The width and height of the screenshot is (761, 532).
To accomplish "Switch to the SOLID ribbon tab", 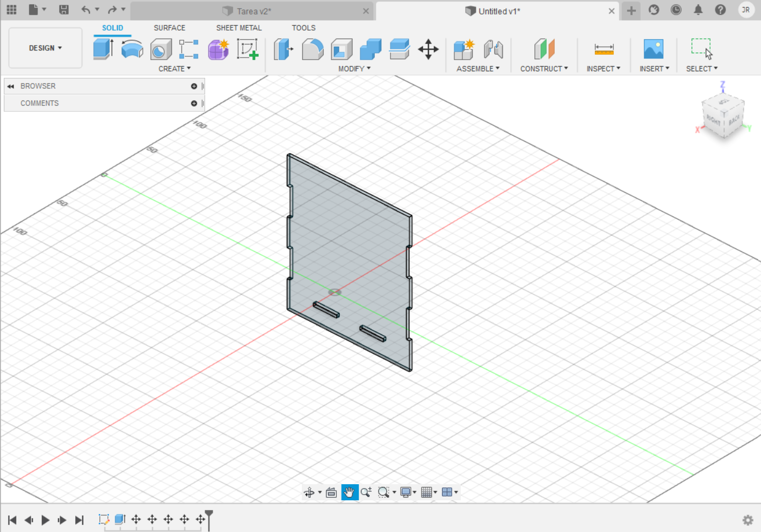I will (113, 28).
